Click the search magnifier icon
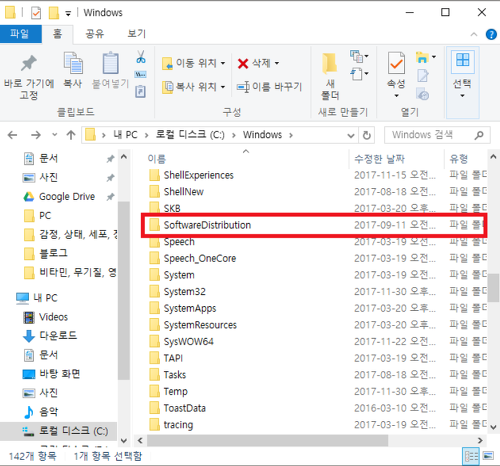The height and width of the screenshot is (466, 500). [479, 135]
